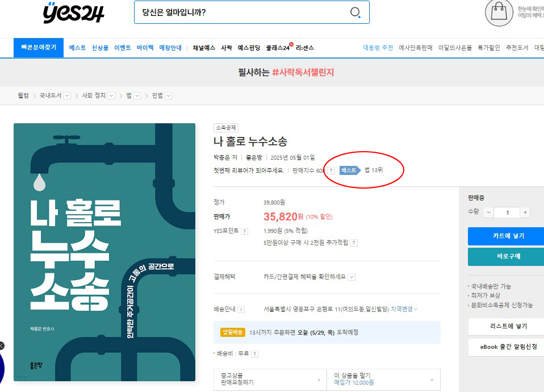Expand the 법 breadcrumb dropdown

[x=137, y=96]
